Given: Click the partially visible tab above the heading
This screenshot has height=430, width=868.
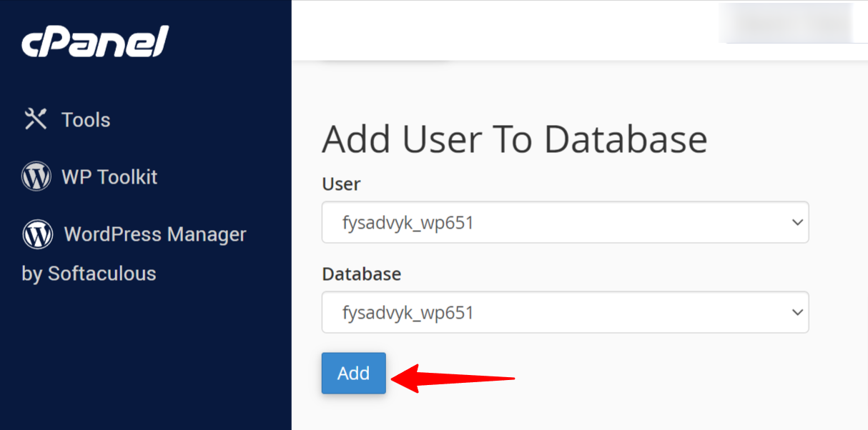Looking at the screenshot, I should point(386,61).
